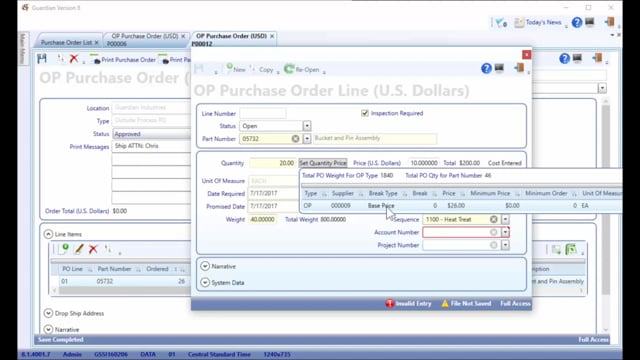Open help icon in top application toolbar
640x360 pixels.
pyautogui.click(x=577, y=22)
